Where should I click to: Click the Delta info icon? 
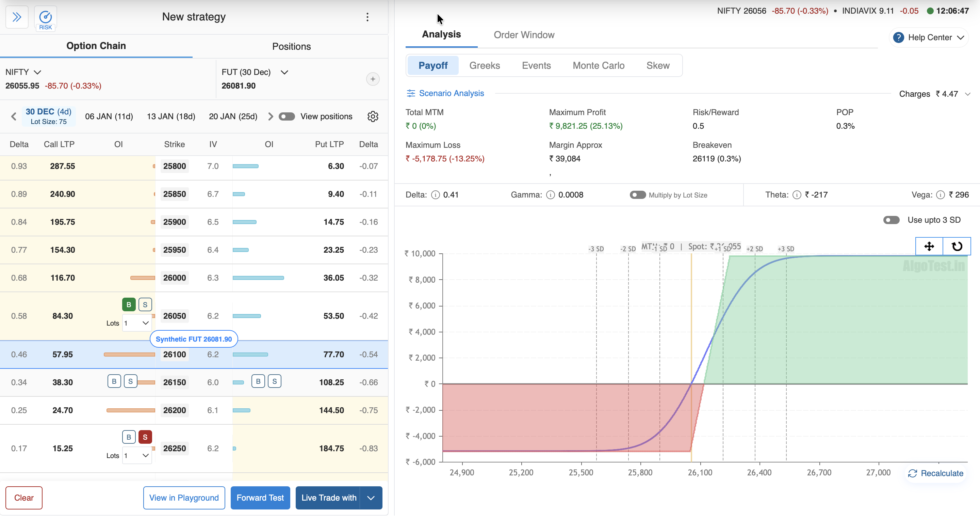435,195
